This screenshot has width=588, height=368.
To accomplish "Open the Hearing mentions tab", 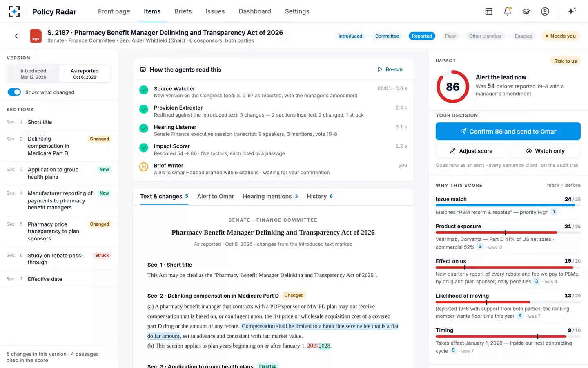I will click(x=270, y=196).
